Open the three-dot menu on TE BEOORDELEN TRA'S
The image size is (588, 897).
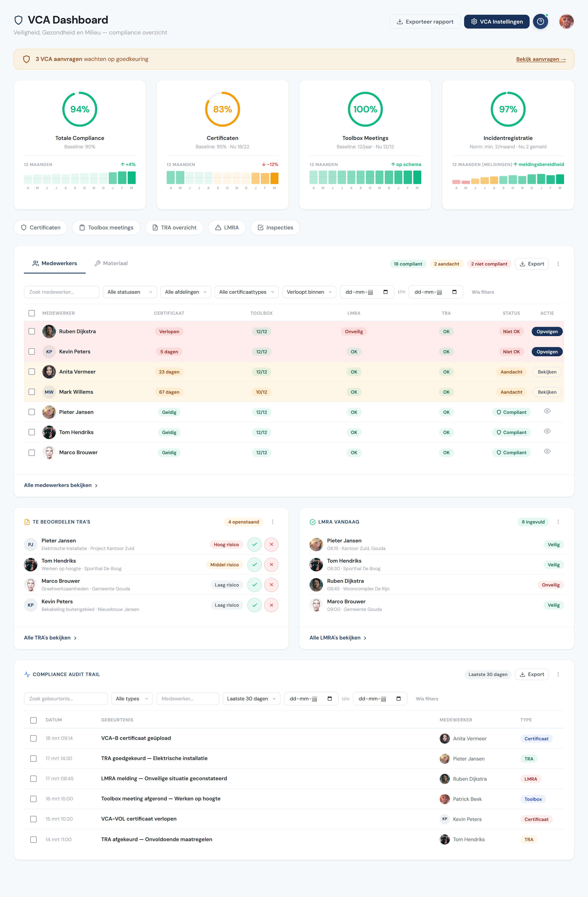[x=272, y=522]
